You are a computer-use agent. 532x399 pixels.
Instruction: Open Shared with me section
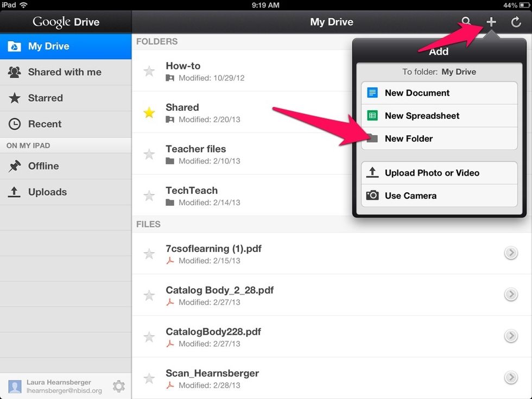tap(66, 72)
